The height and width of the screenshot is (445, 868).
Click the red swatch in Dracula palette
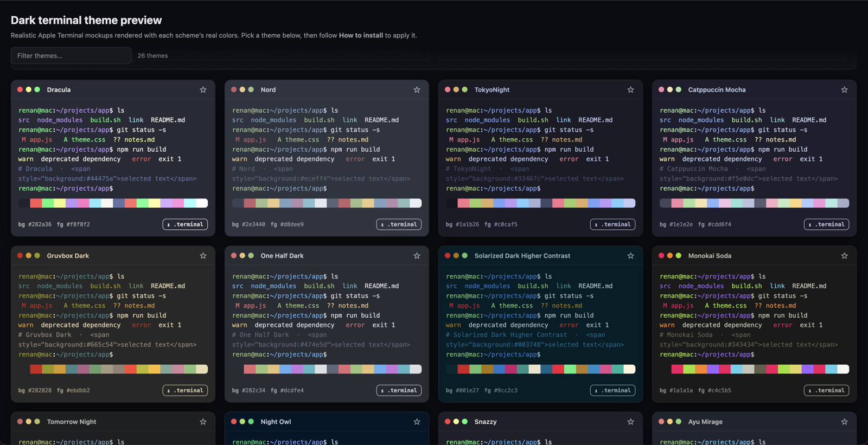36,203
